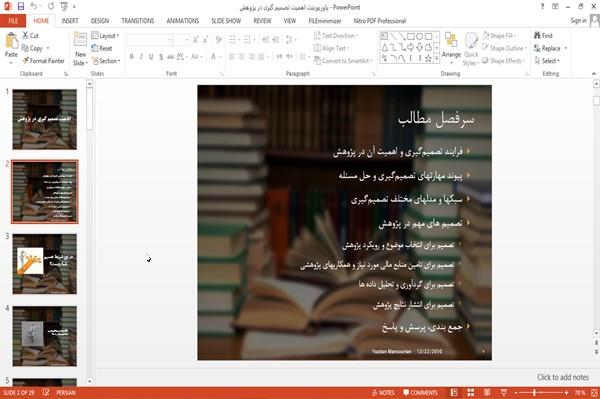The width and height of the screenshot is (600, 399).
Task: Open PowerPoint Help question mark icon
Action: coord(542,7)
